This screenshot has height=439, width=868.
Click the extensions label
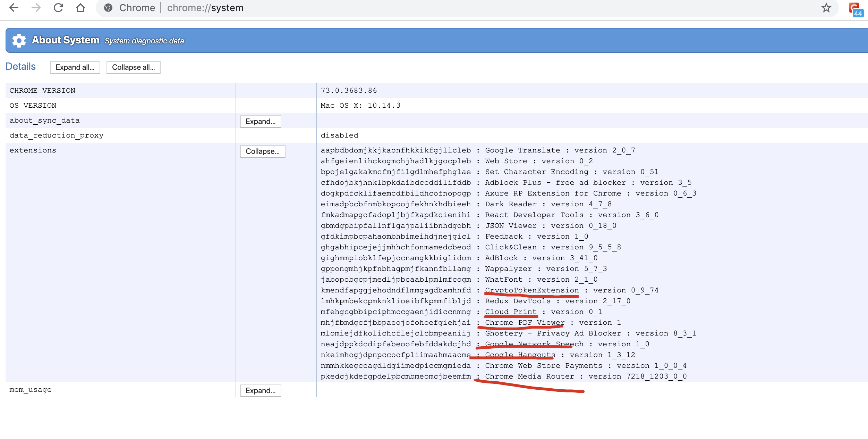(33, 150)
